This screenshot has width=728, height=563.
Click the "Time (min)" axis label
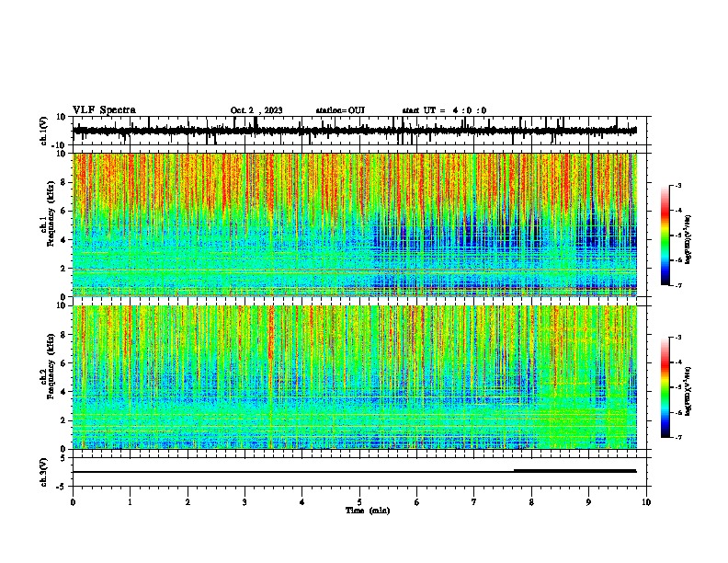pyautogui.click(x=368, y=511)
